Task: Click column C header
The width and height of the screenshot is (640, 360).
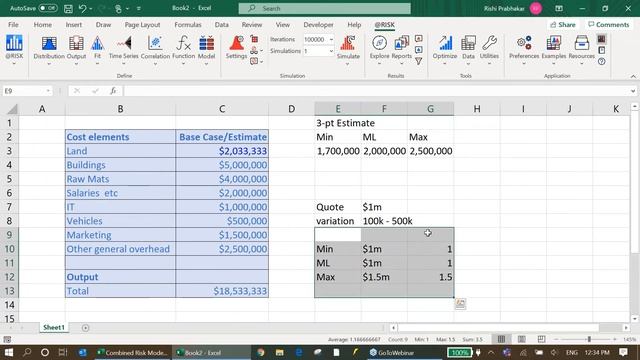Action: 222,109
